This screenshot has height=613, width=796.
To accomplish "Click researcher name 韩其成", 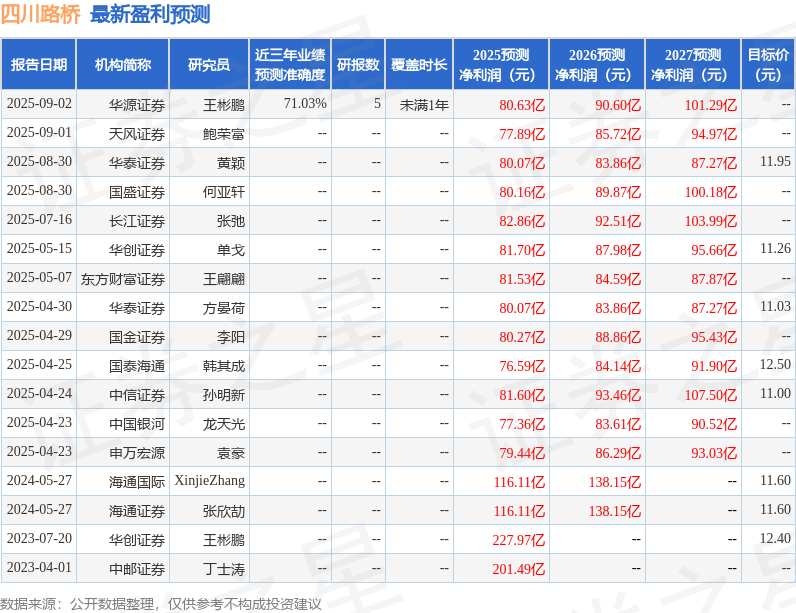I will (223, 366).
